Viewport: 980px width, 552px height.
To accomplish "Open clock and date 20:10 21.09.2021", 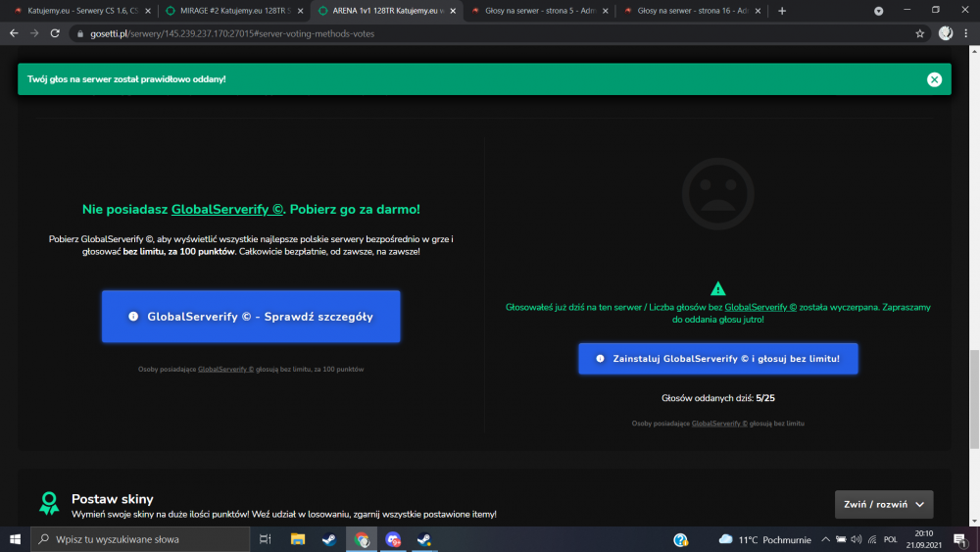I will [924, 539].
